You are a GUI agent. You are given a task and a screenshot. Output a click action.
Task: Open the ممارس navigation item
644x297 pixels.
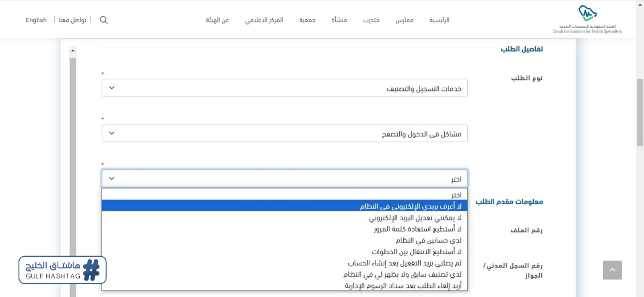point(404,20)
